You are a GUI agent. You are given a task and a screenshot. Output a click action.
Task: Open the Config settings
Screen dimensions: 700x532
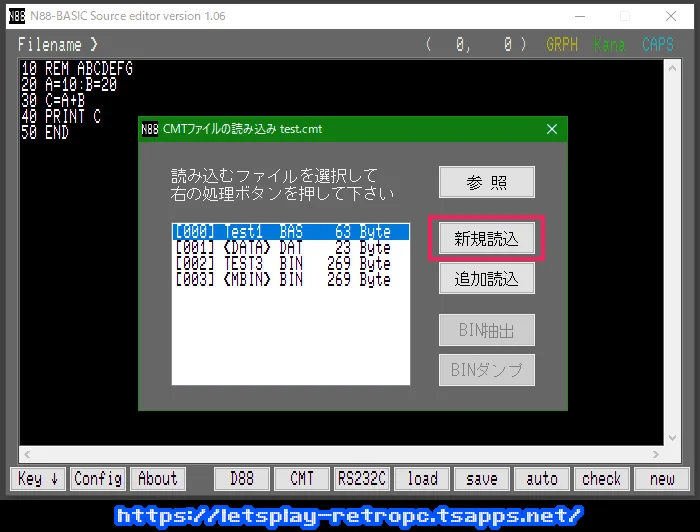(x=98, y=479)
